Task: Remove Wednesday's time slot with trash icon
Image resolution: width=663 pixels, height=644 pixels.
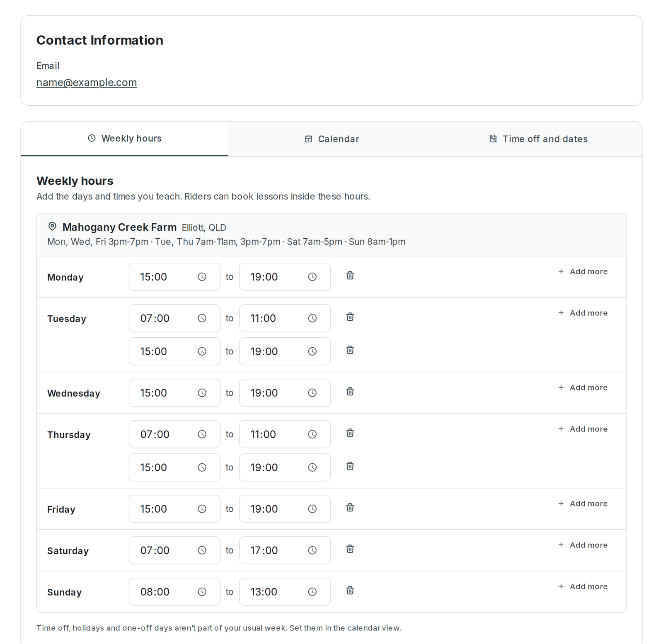Action: [350, 392]
